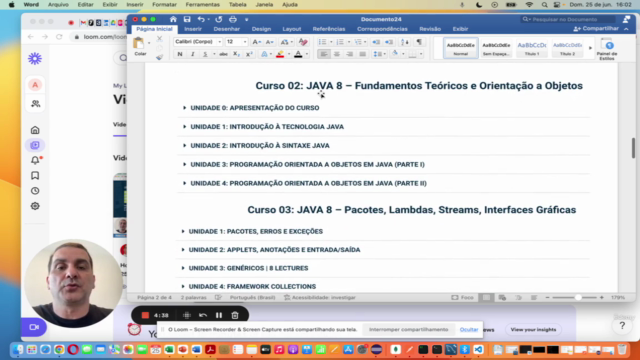Image resolution: width=640 pixels, height=360 pixels.
Task: Sort the selected text alphabetically
Action: pos(404,42)
